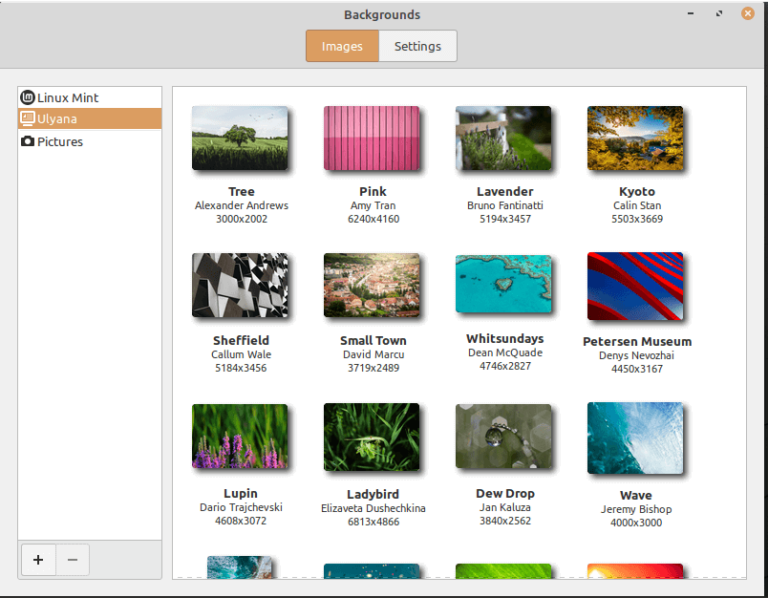The image size is (768, 598).
Task: Click the Sheffield title label
Action: 241,340
